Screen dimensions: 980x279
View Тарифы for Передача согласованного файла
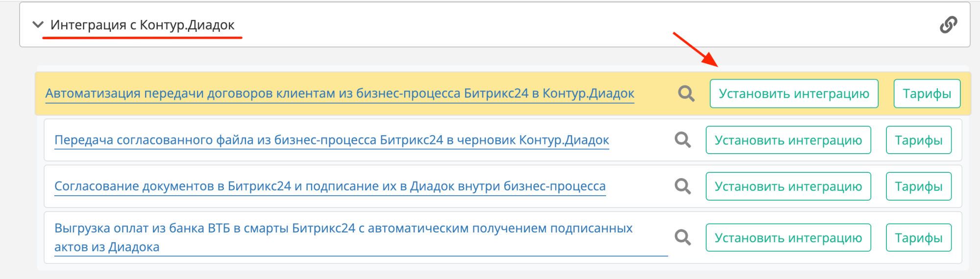918,140
